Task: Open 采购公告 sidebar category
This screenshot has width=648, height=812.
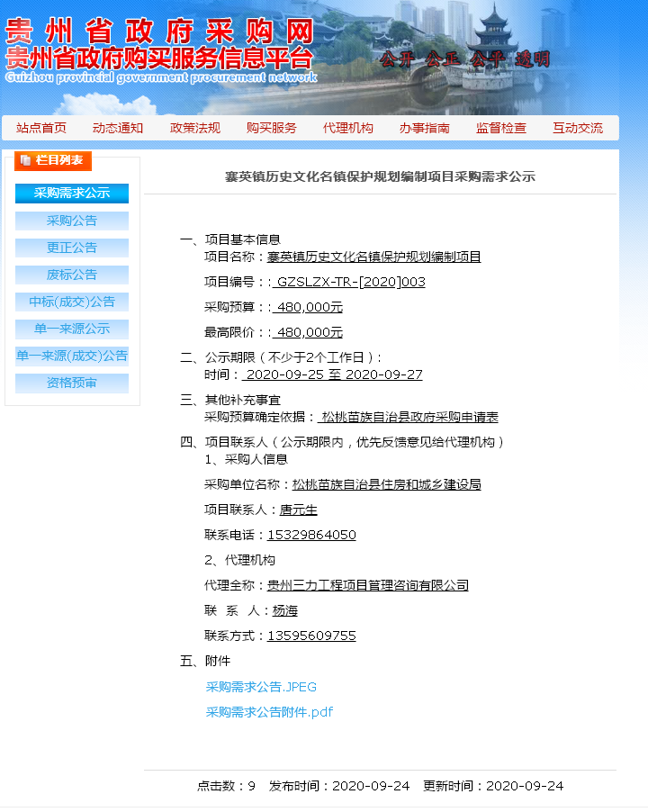Action: [72, 221]
